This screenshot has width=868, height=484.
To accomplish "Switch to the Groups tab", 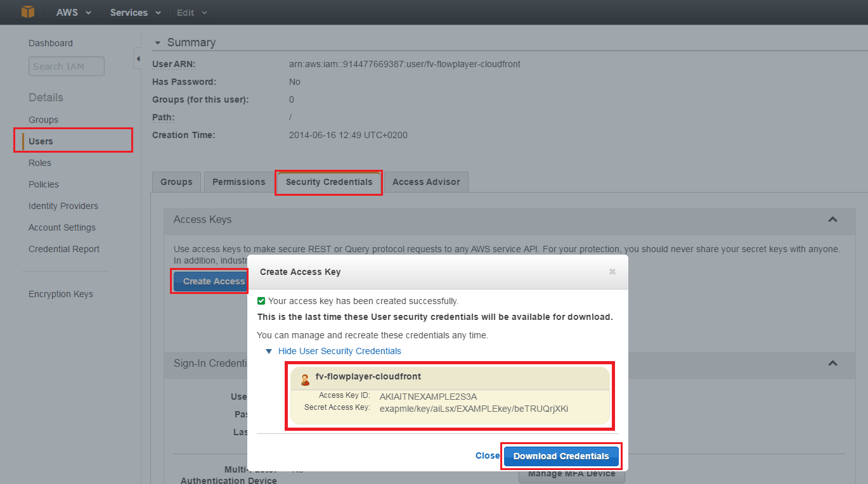I will click(x=176, y=182).
